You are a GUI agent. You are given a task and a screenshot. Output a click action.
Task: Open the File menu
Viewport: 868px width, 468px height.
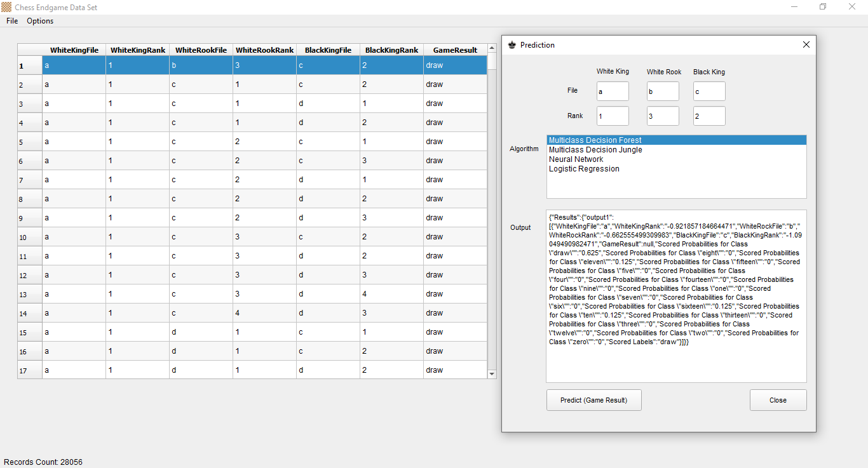(x=12, y=21)
